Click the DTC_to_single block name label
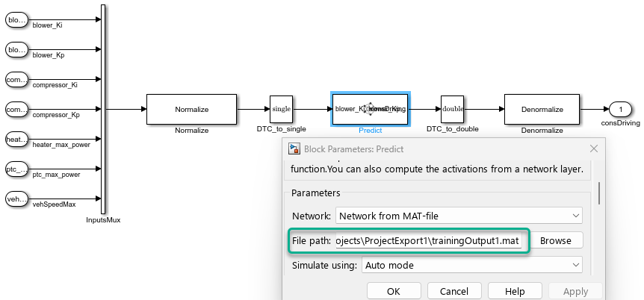 (x=282, y=129)
